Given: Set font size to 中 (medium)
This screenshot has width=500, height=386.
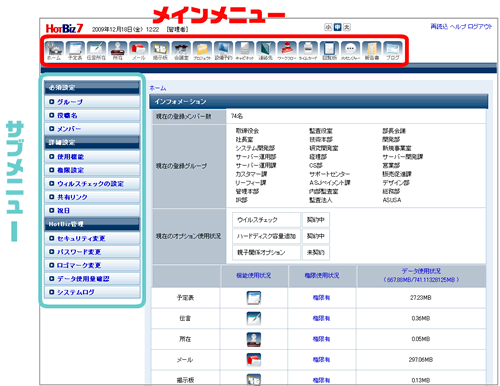Looking at the screenshot, I should pyautogui.click(x=338, y=27).
